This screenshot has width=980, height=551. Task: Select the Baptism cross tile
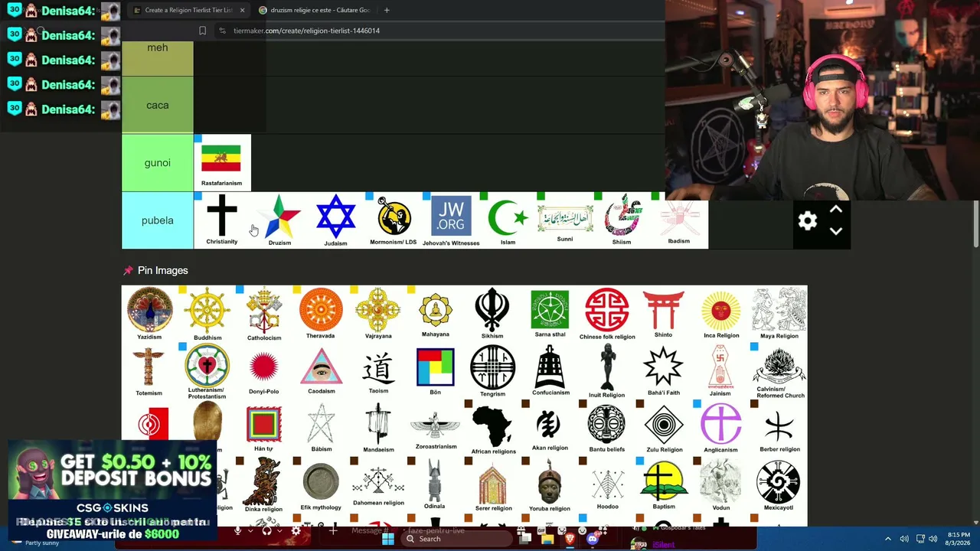(664, 486)
